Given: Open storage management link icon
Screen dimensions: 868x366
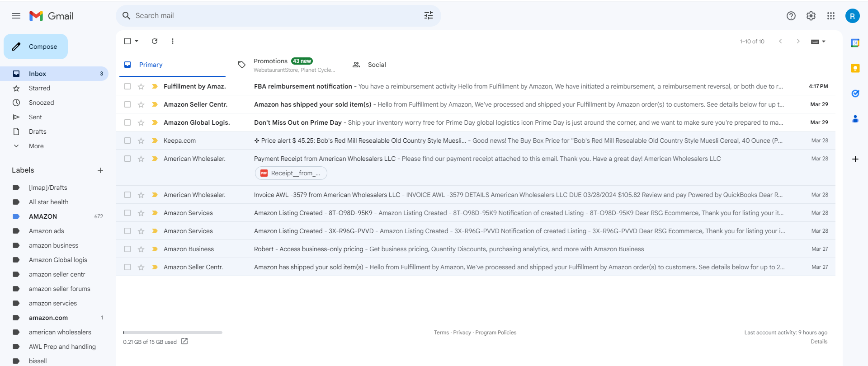Looking at the screenshot, I should pos(184,342).
